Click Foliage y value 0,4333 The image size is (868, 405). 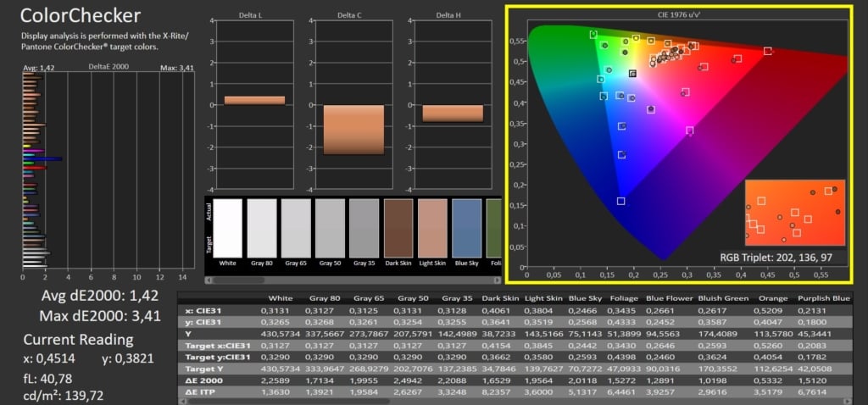[621, 323]
